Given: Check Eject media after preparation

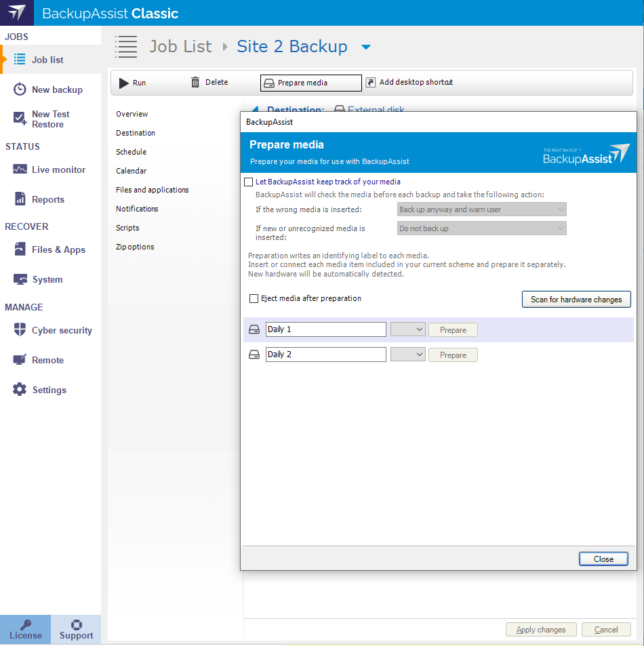Looking at the screenshot, I should (254, 298).
